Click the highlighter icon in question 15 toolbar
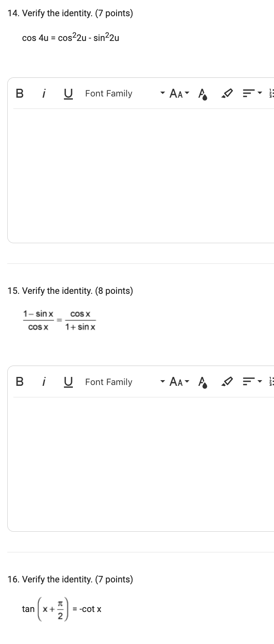 [227, 381]
